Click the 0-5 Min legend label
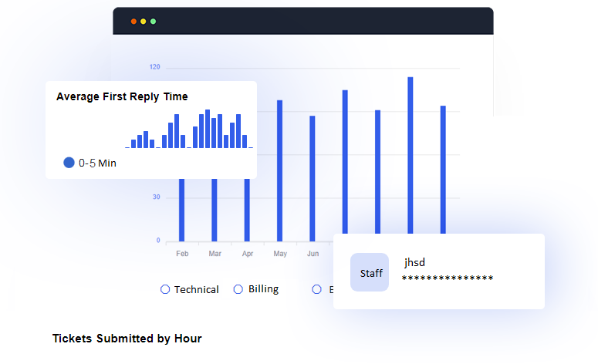This screenshot has width=598, height=364. coord(97,163)
